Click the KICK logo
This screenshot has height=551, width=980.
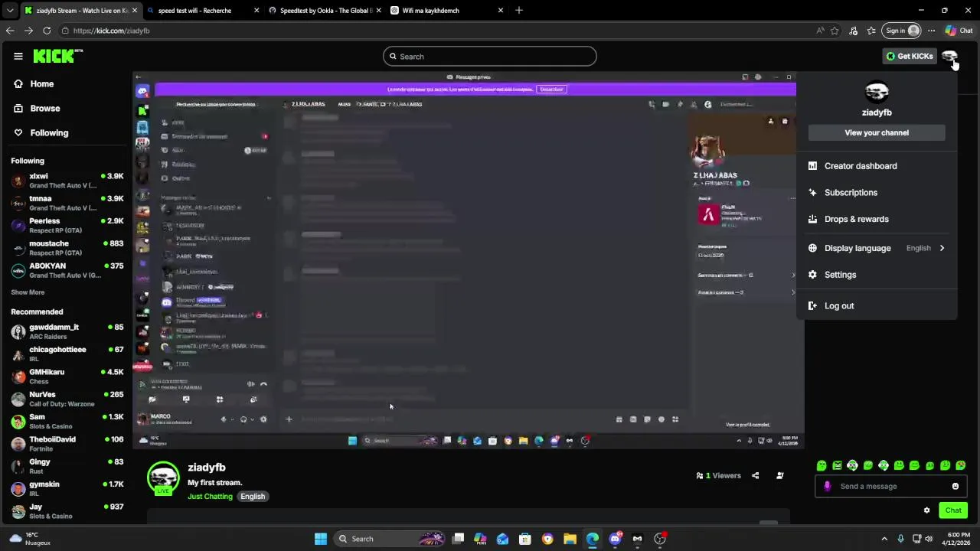(57, 56)
